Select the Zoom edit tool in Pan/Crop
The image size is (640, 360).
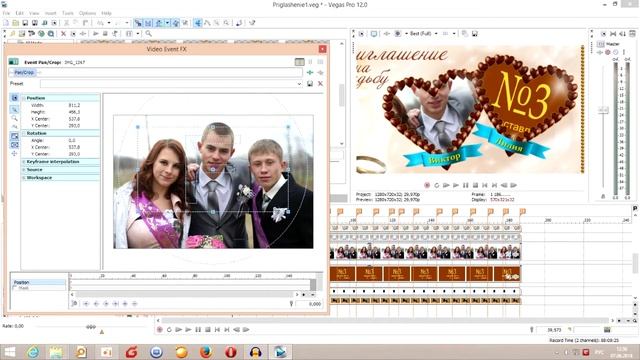(14, 118)
